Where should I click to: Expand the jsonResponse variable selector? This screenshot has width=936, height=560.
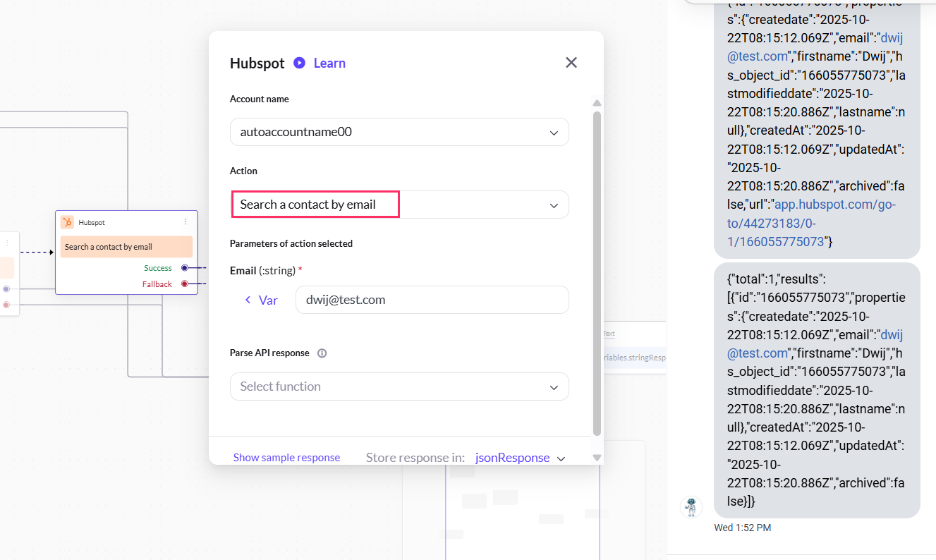click(561, 458)
